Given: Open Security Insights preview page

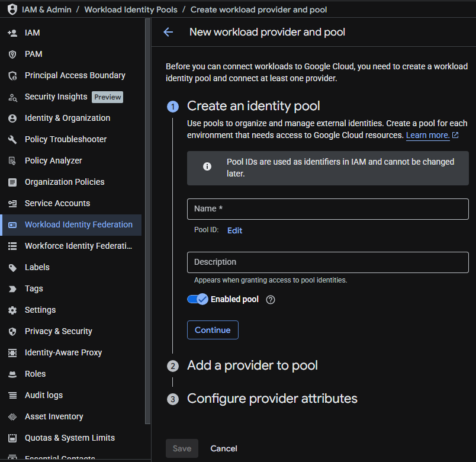Looking at the screenshot, I should 56,97.
